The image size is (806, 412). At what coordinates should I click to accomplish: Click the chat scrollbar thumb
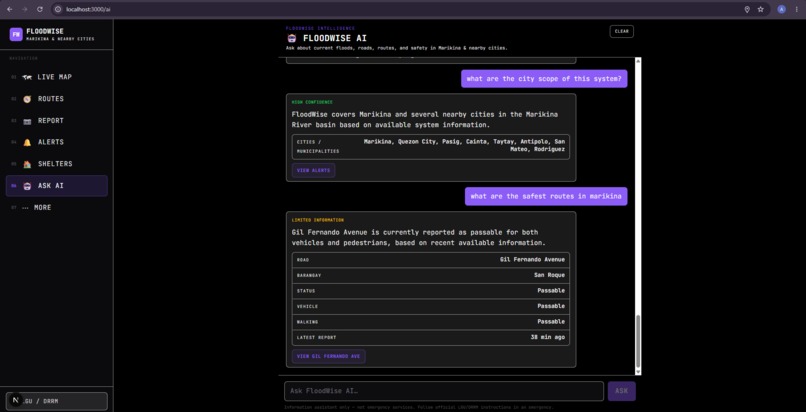(x=638, y=341)
